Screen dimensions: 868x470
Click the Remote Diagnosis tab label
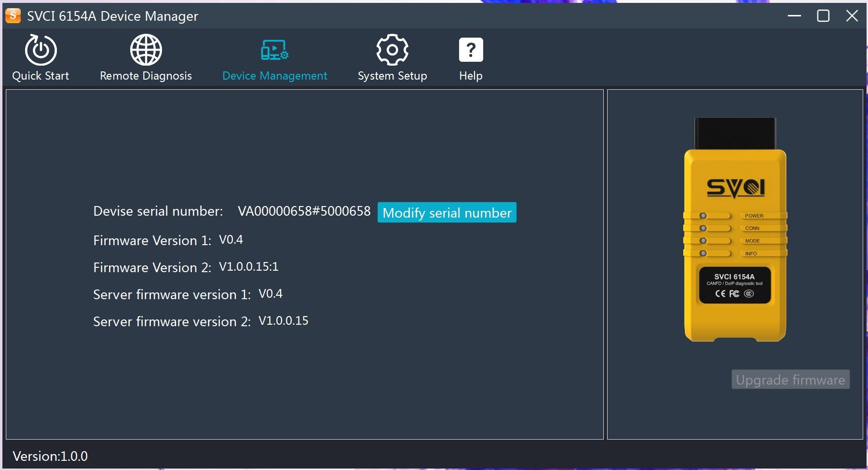(x=146, y=76)
